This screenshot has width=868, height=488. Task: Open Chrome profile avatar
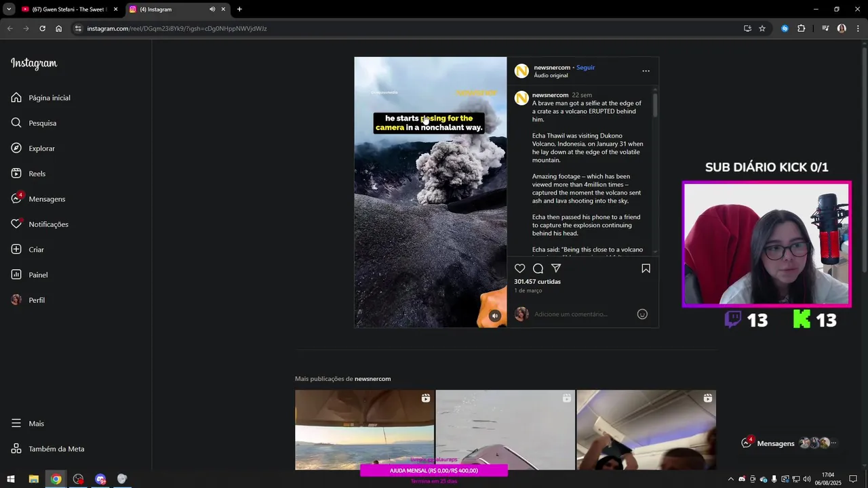(x=842, y=28)
